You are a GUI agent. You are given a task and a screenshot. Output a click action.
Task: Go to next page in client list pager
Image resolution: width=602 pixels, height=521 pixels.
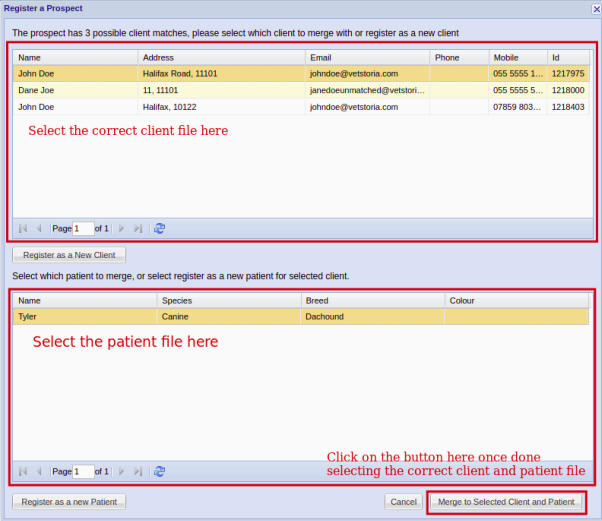(121, 228)
